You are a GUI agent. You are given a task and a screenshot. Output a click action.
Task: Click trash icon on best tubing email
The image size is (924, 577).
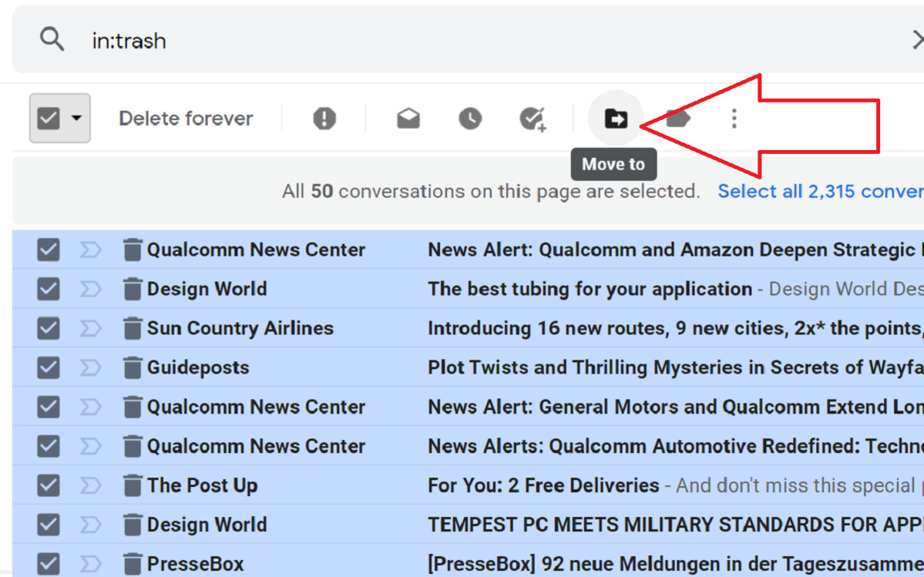click(x=133, y=289)
